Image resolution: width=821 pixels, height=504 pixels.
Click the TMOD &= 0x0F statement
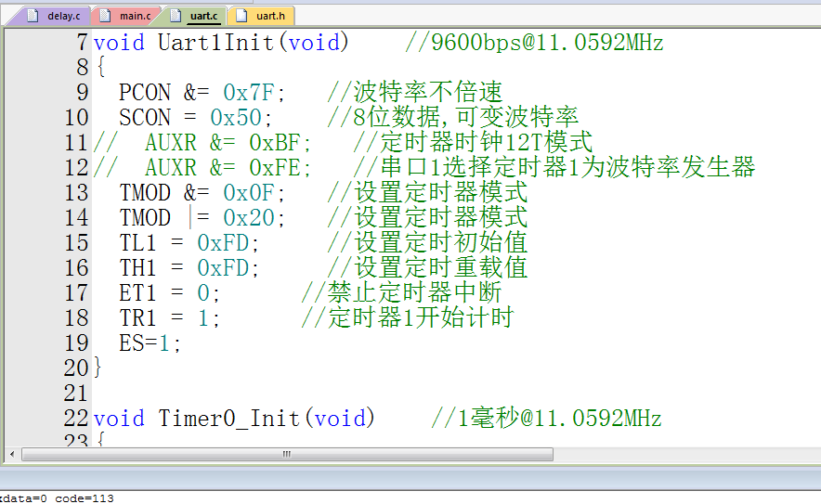[202, 193]
